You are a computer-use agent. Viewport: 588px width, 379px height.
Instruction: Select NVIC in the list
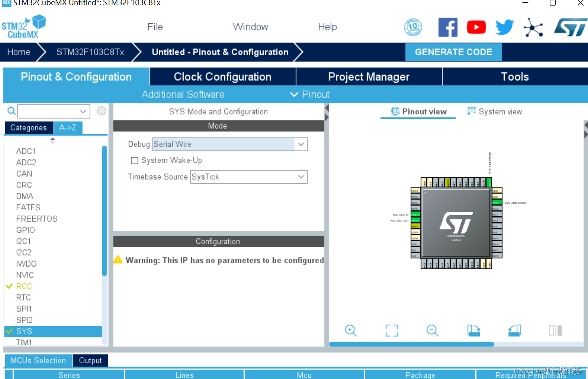pyautogui.click(x=25, y=275)
